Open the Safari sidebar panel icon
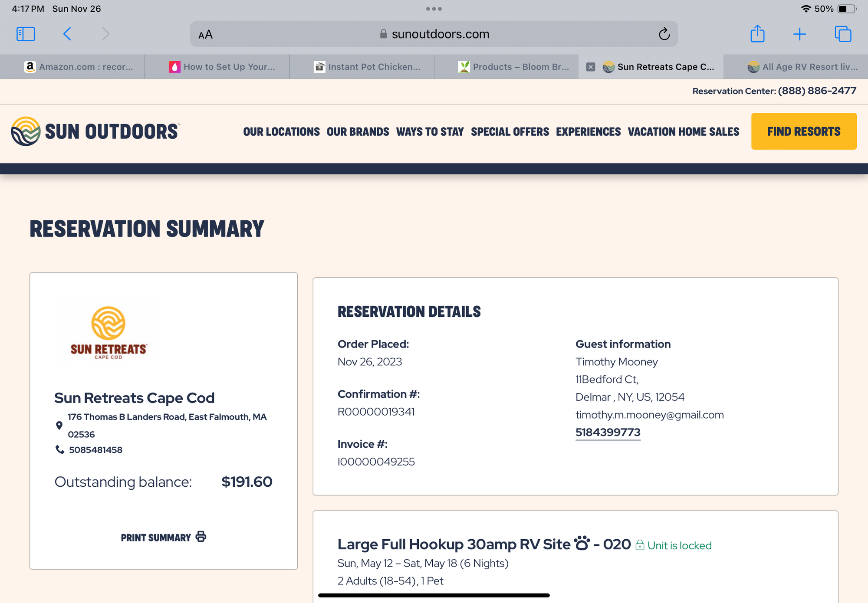The height and width of the screenshot is (603, 868). pyautogui.click(x=26, y=34)
